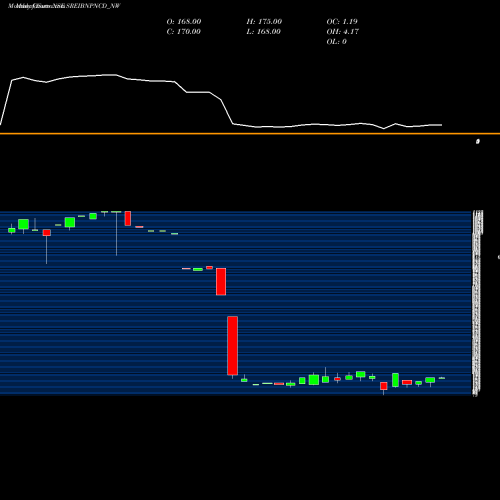Click the price axis labels strip at right
Image resolution: width=500 pixels, height=500 pixels.
tap(477, 303)
